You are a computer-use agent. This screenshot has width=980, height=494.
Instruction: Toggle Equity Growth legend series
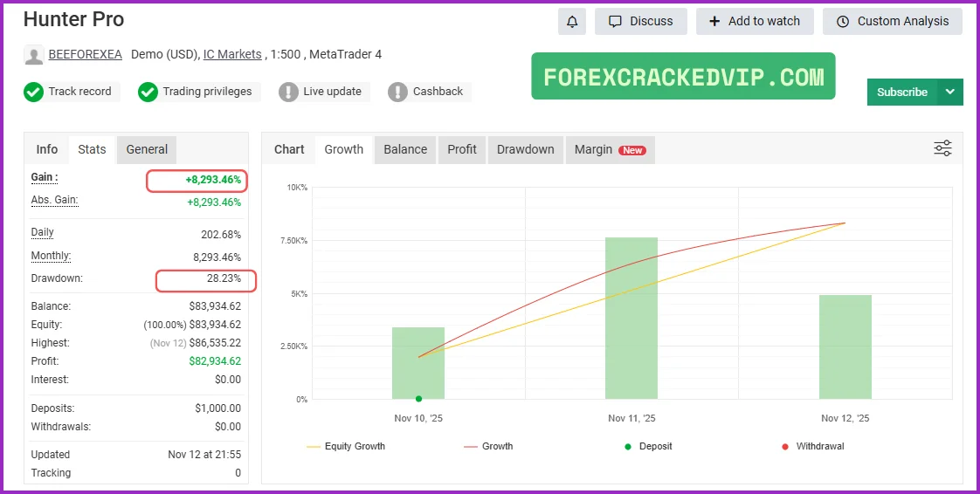point(346,446)
